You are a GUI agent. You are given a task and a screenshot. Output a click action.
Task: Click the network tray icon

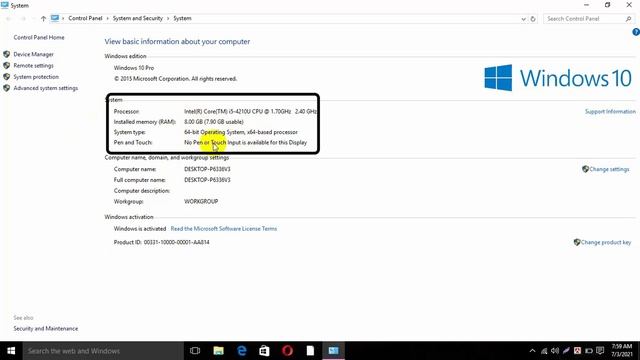544,351
